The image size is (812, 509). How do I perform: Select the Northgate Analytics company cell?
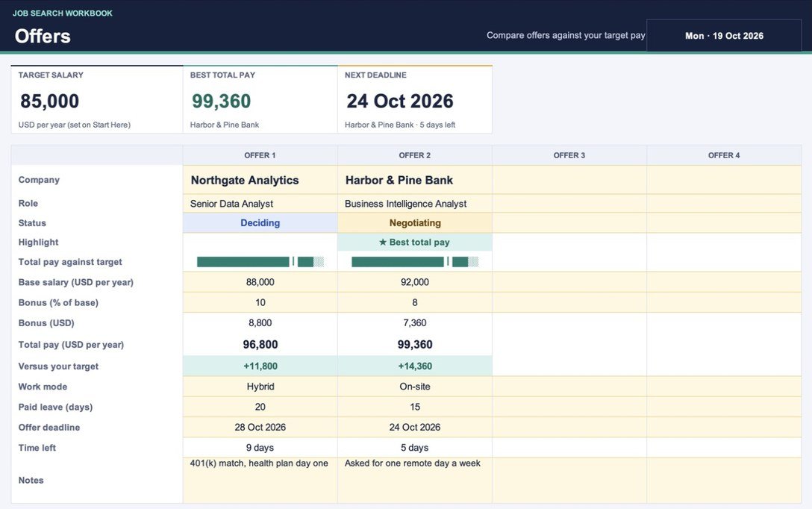pyautogui.click(x=260, y=180)
